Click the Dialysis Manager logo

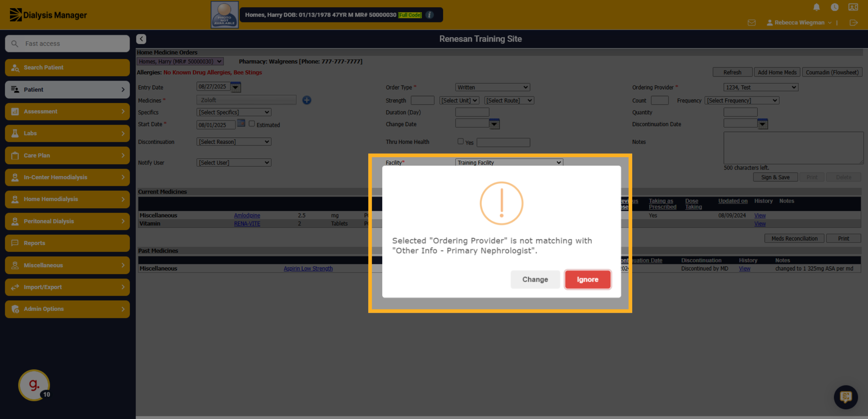(x=48, y=15)
